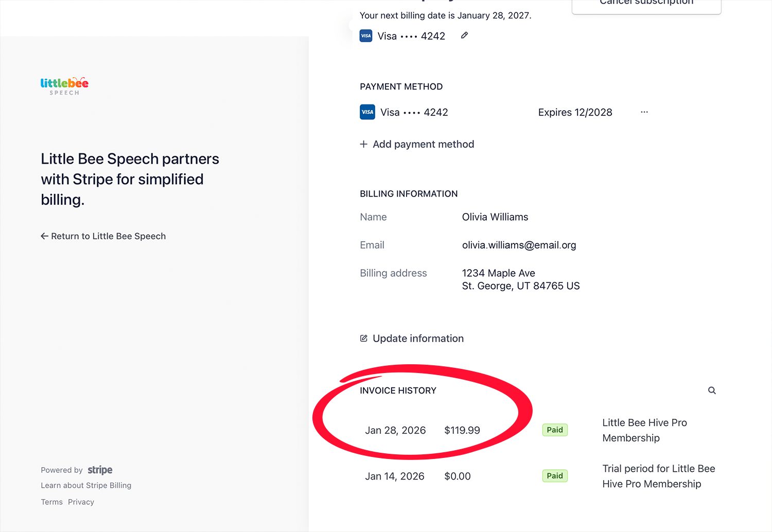The image size is (772, 532).
Task: Click Paid badge for Hive Pro Membership
Action: [x=555, y=430]
